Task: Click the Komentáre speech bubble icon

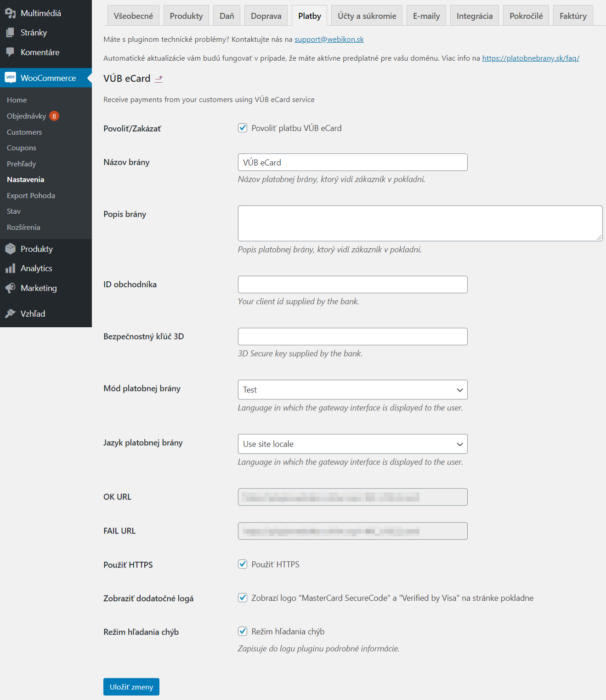Action: click(x=10, y=52)
